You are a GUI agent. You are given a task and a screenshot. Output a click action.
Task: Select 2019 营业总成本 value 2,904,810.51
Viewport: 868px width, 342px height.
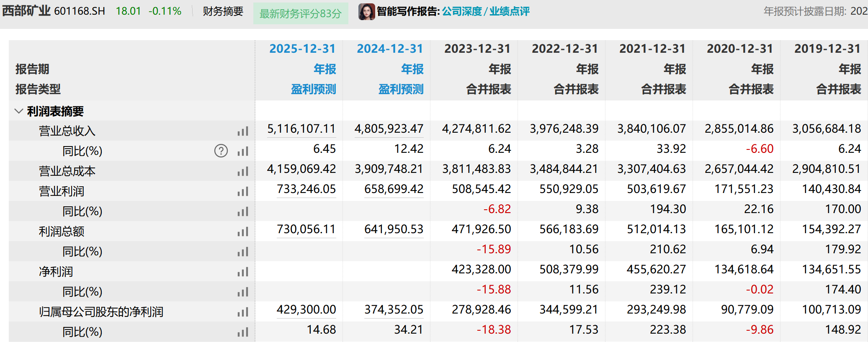point(827,169)
